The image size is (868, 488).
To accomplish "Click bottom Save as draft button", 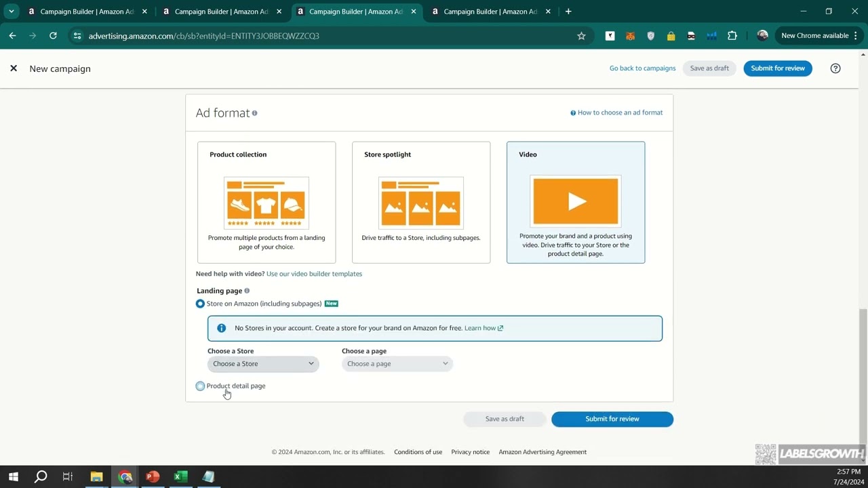I will [x=505, y=419].
